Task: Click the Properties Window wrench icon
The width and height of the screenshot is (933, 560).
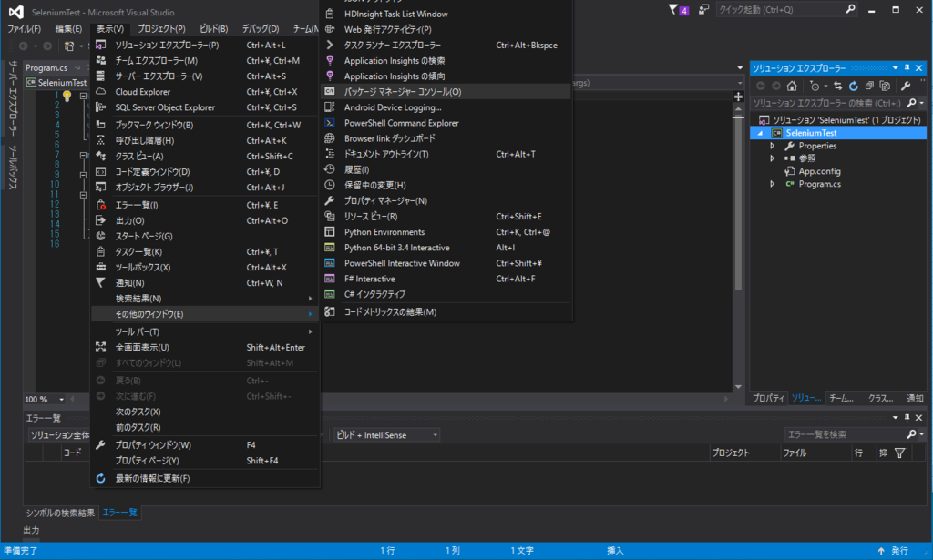Action: [101, 444]
